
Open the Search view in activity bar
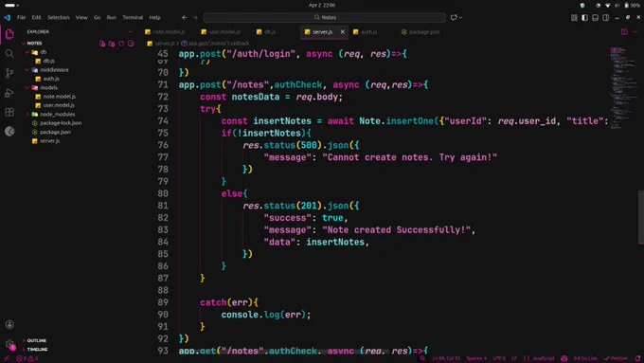[9, 53]
